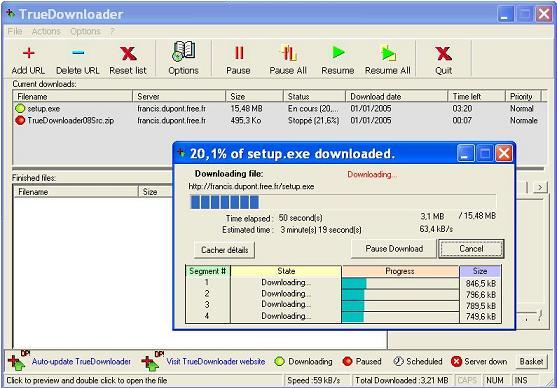Click the Basket button in bottom bar

click(x=531, y=361)
